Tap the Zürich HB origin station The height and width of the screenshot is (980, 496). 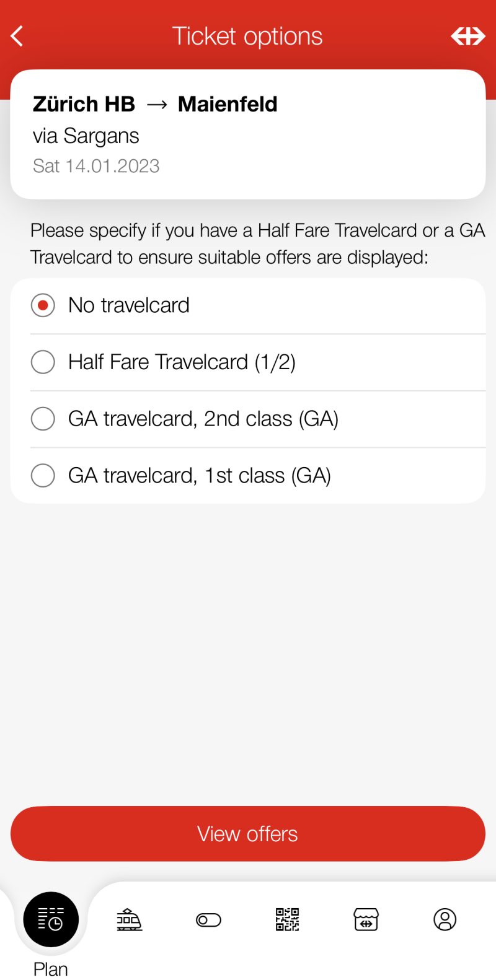(84, 104)
